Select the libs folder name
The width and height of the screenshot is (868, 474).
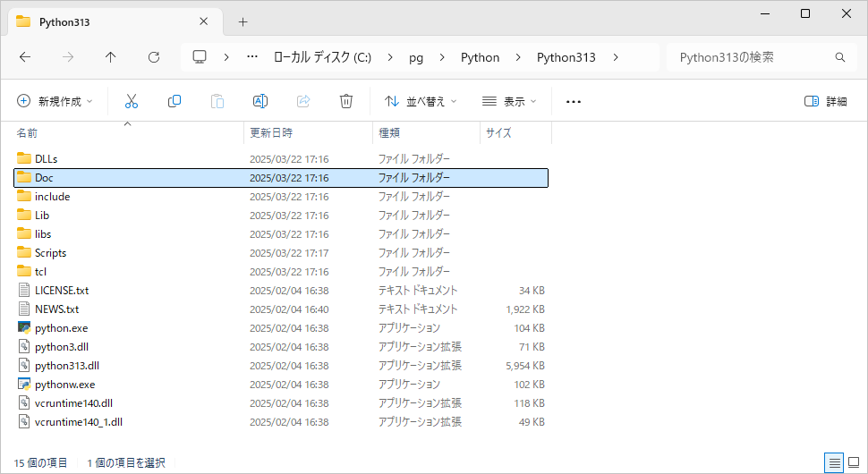(x=43, y=234)
